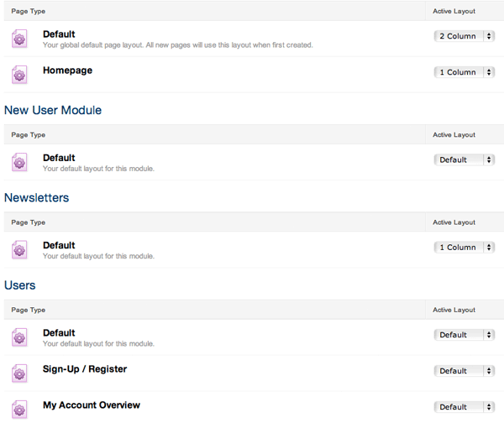This screenshot has height=423, width=504.
Task: Click the Newsletters section heading
Action: pos(37,198)
